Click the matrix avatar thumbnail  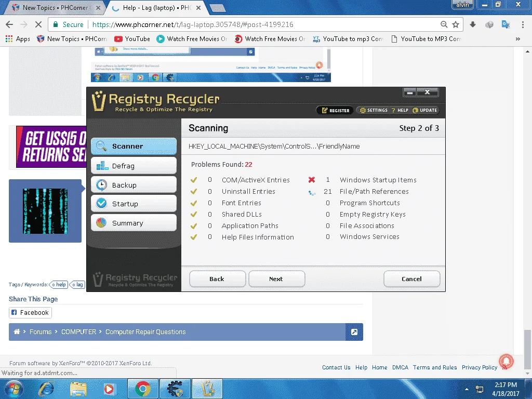coord(45,211)
